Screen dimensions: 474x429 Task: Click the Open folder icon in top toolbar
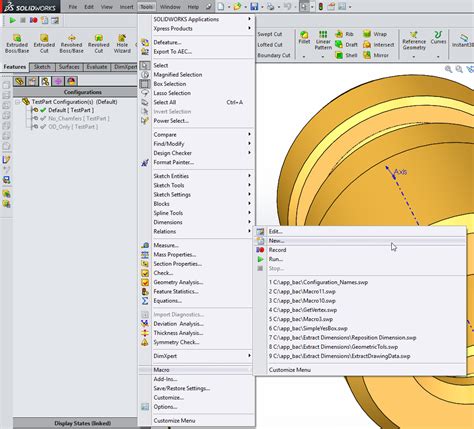click(x=237, y=7)
